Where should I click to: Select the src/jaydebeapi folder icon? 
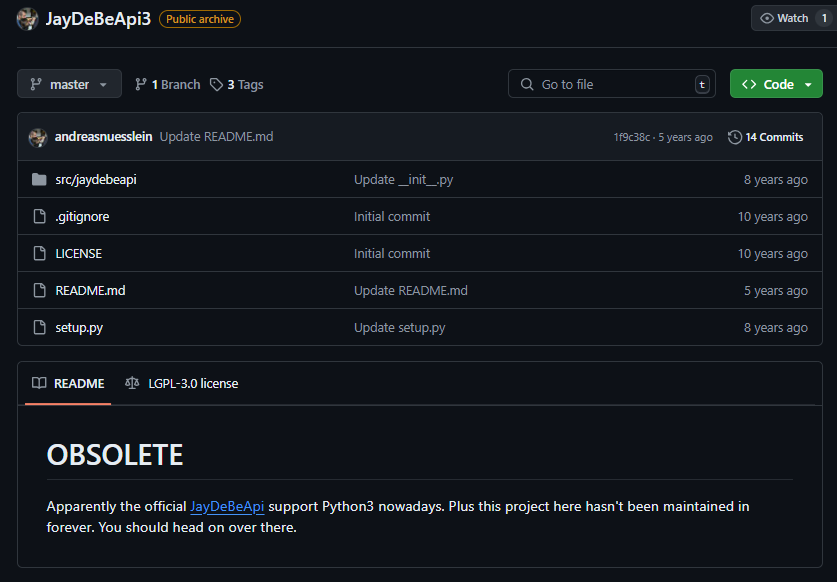point(37,179)
